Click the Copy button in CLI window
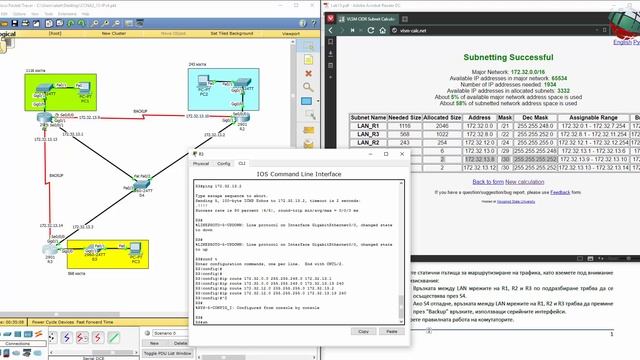 coord(363,331)
